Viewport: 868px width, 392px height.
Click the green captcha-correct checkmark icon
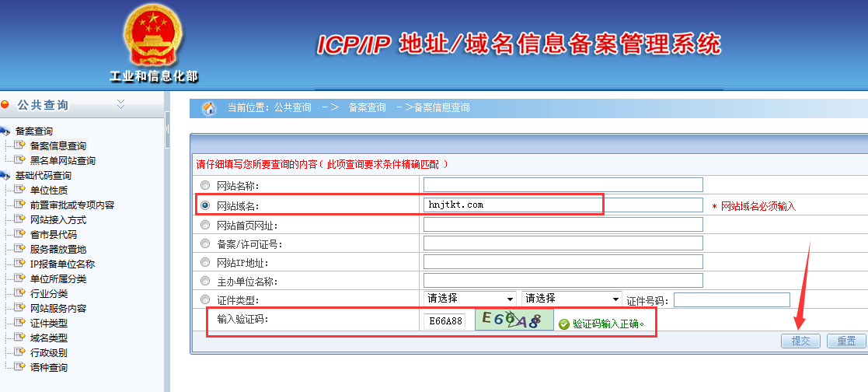click(563, 324)
